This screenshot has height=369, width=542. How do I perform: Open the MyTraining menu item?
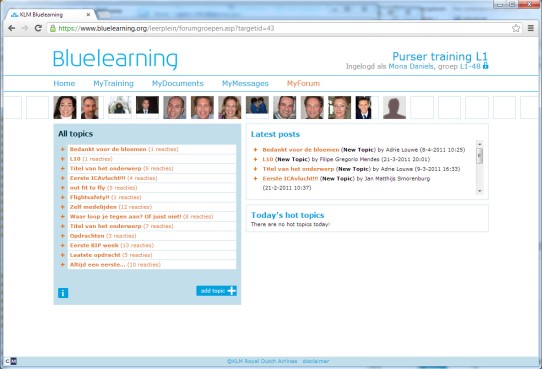113,83
